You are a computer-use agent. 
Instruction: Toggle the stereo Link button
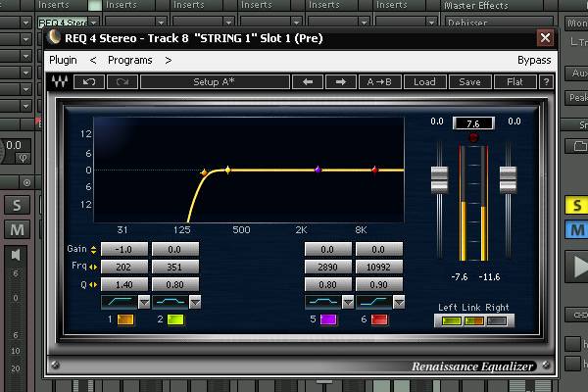(473, 321)
